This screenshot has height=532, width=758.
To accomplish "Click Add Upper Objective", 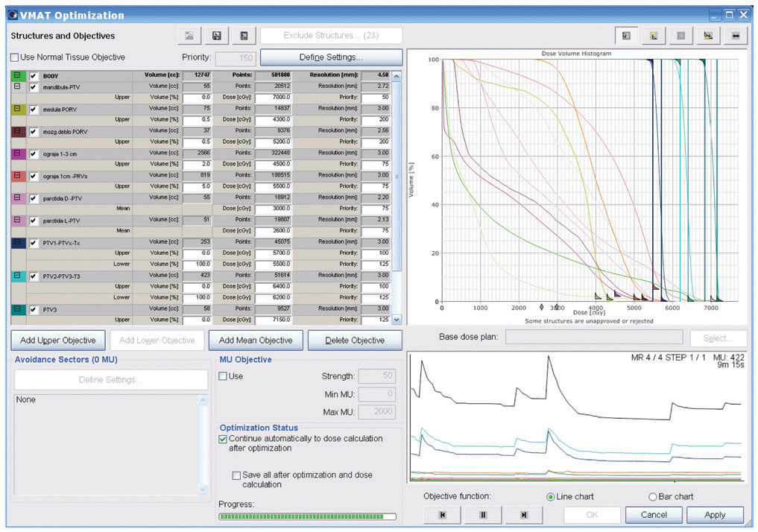I will 58,341.
